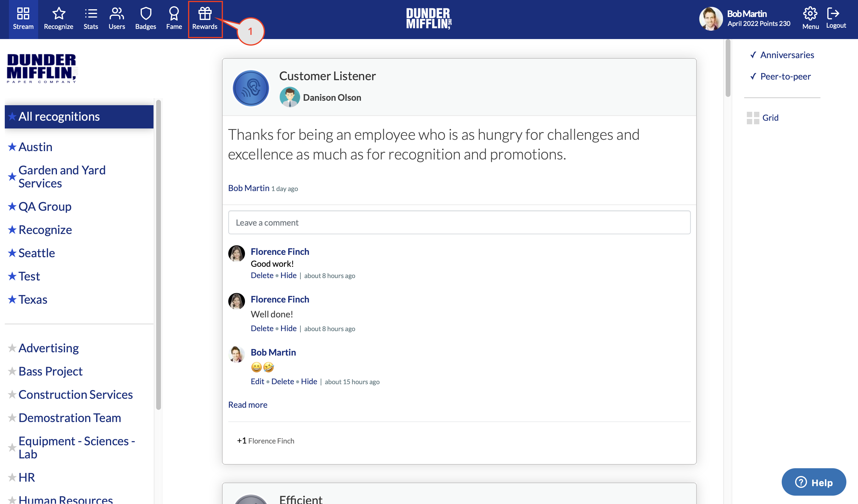The image size is (858, 504).
Task: Delete Florence Finch's 'Good work!' comment
Action: point(262,275)
